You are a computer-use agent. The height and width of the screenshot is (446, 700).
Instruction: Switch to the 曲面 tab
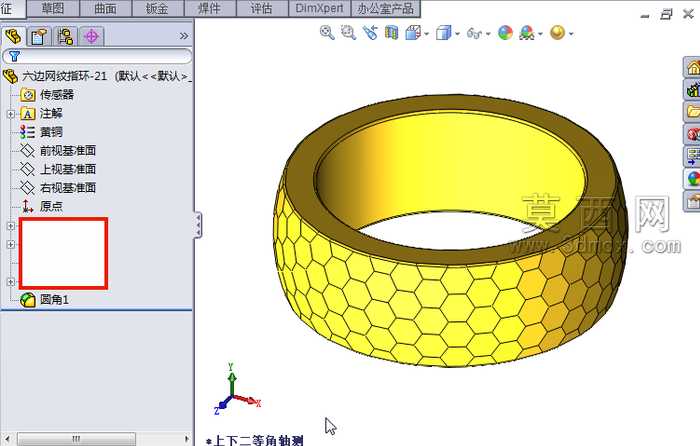(105, 8)
